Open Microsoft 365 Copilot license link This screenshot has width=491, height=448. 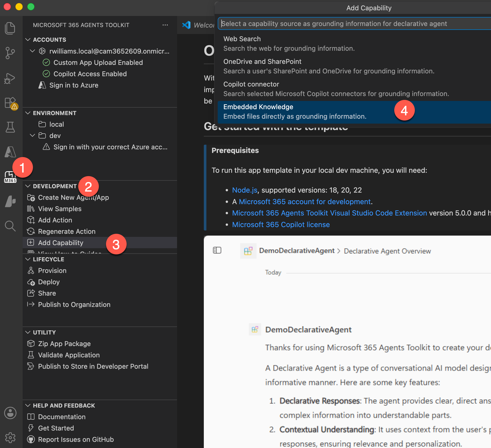281,225
